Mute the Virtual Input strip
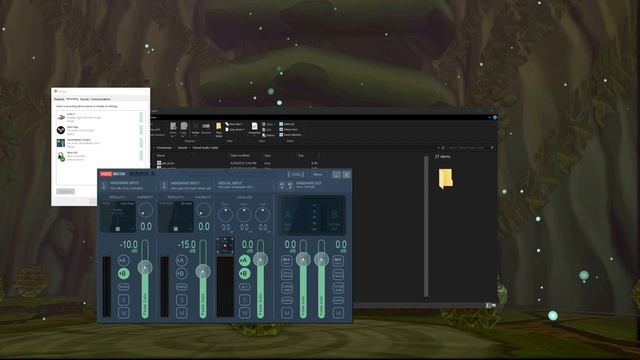The height and width of the screenshot is (360, 640). (244, 313)
